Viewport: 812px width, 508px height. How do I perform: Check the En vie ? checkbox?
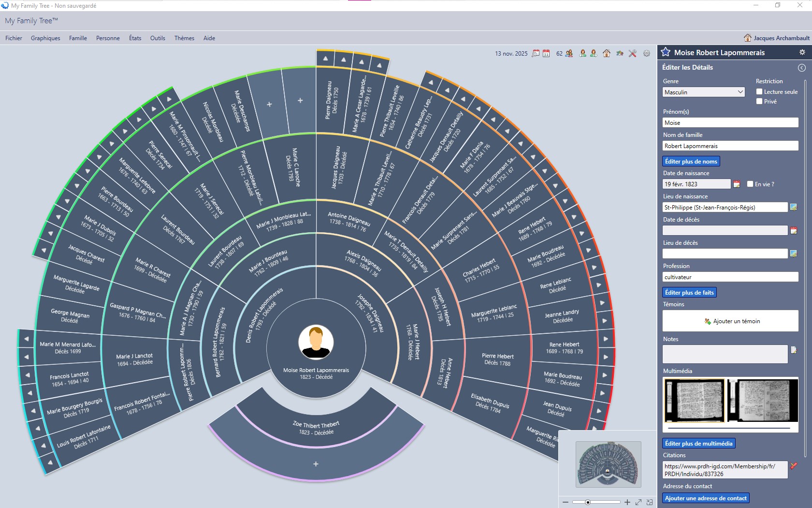(750, 184)
